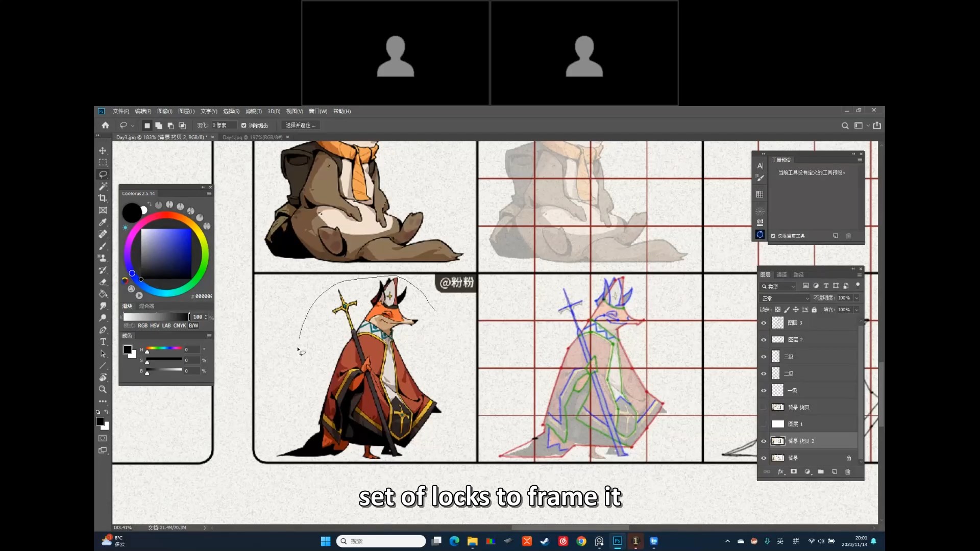Screen dimensions: 980x551
Task: Show the 图层 1 layer
Action: 764,424
